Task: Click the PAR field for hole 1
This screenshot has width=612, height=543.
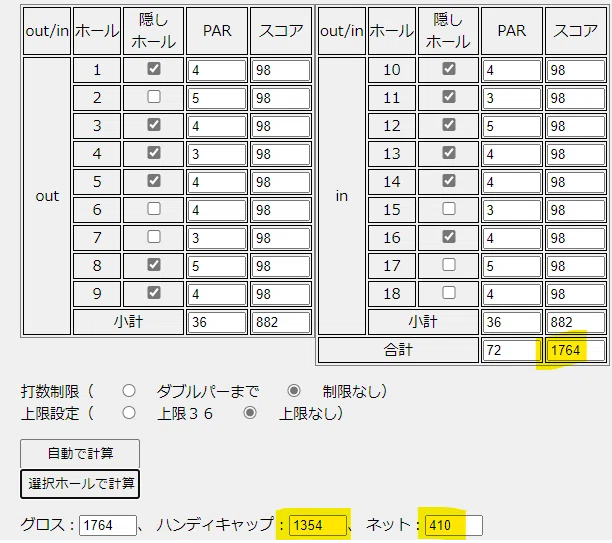Action: click(217, 70)
